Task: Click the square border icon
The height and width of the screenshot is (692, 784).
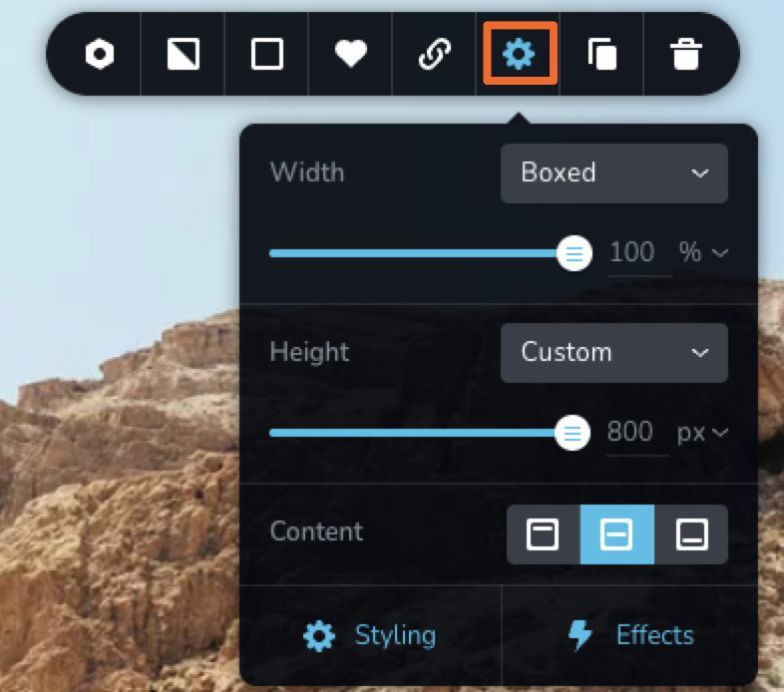Action: coord(267,54)
